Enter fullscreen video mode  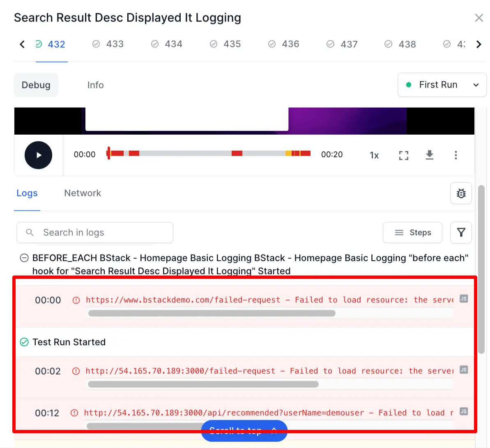click(403, 155)
